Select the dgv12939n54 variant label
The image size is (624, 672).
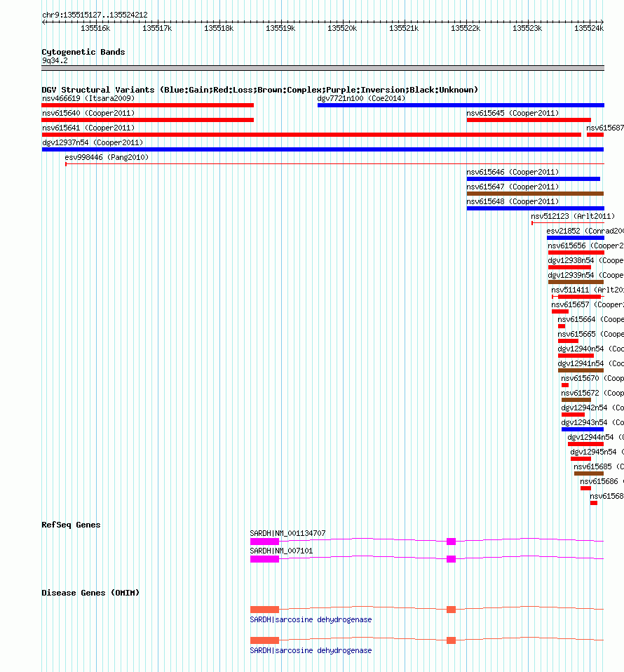(x=586, y=275)
